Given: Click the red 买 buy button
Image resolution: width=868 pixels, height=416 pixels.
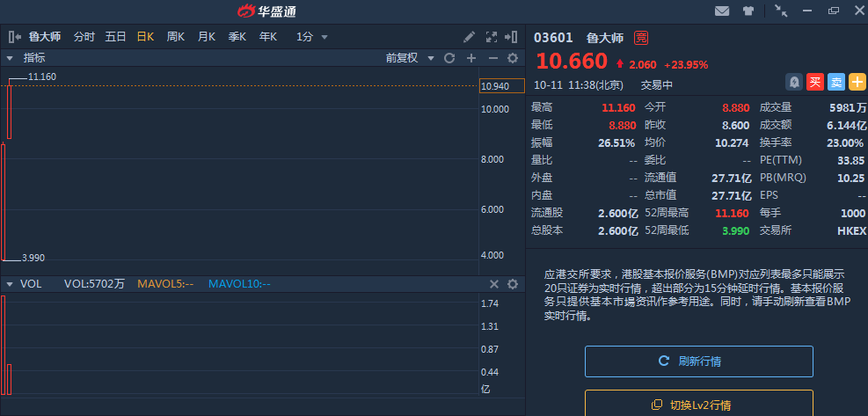Looking at the screenshot, I should (815, 82).
